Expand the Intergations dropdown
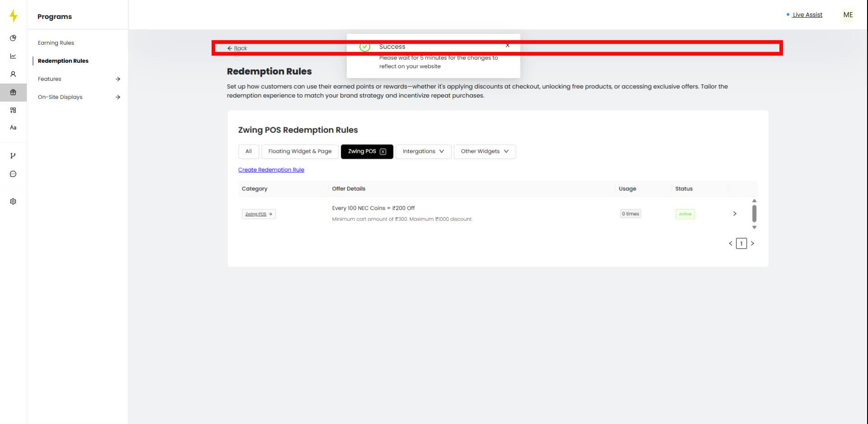The height and width of the screenshot is (424, 868). point(423,151)
